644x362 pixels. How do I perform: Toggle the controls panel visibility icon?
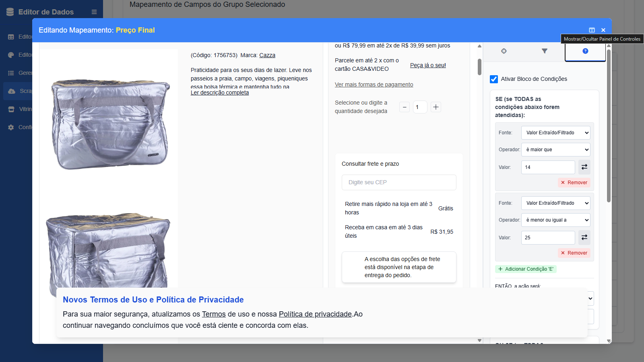pos(592,30)
